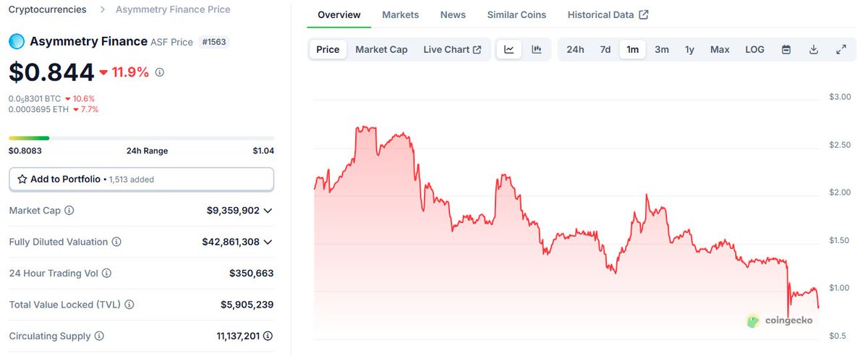This screenshot has width=868, height=356.
Task: Select 3m time range
Action: coord(662,49)
